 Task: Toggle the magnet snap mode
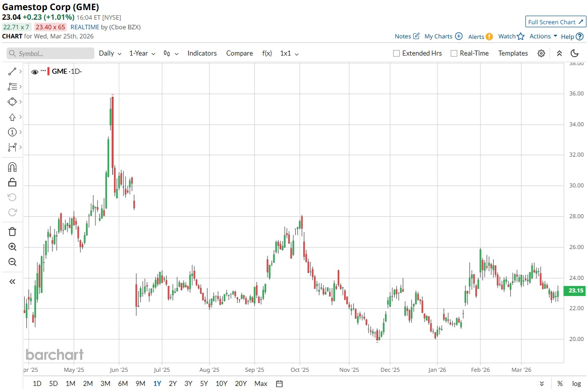12,167
